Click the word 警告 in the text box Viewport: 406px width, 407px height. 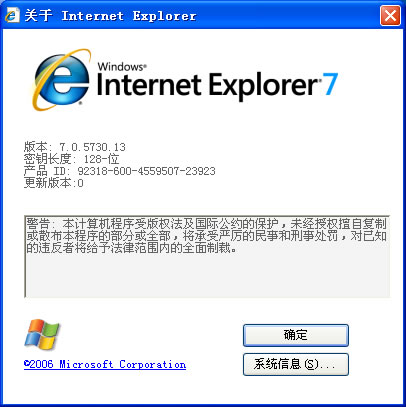[x=38, y=223]
